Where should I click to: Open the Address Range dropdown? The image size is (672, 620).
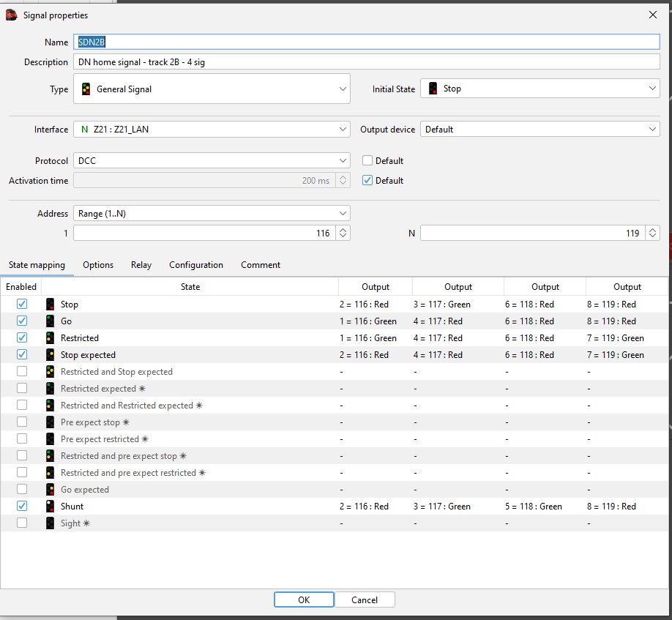click(212, 214)
